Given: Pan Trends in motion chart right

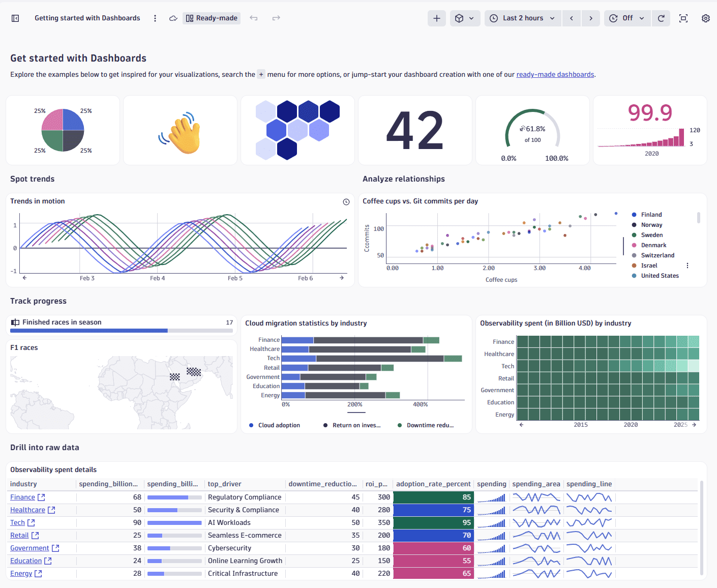Looking at the screenshot, I should coord(342,278).
